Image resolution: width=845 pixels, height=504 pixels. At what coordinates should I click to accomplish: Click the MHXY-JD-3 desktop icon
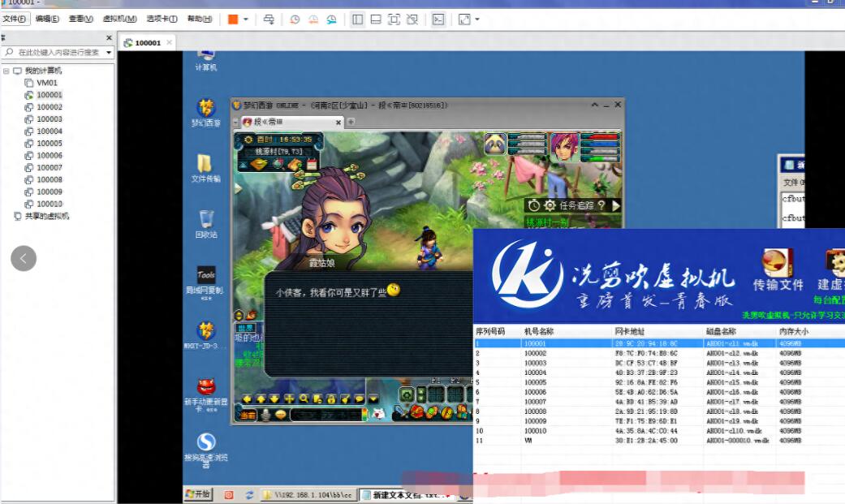(x=205, y=335)
